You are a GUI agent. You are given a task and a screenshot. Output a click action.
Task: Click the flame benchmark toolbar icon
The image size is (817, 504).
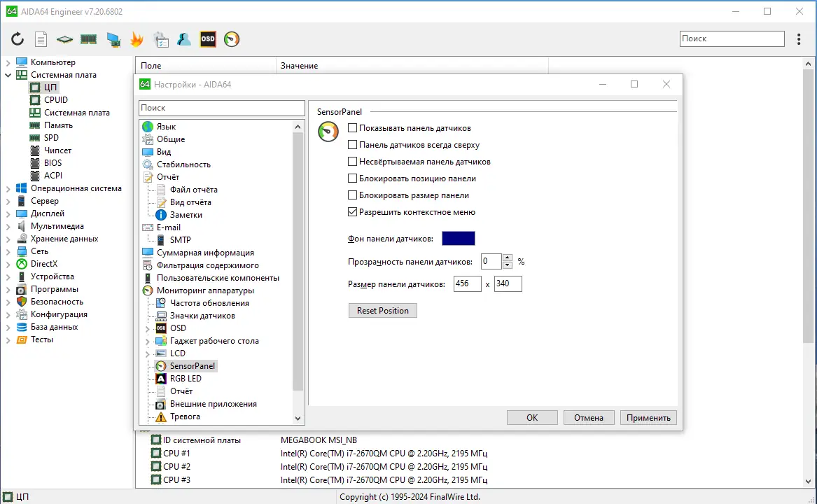pyautogui.click(x=137, y=38)
